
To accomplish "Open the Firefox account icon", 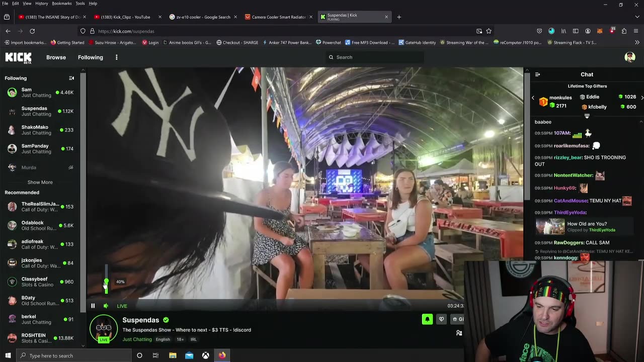I will click(x=588, y=31).
